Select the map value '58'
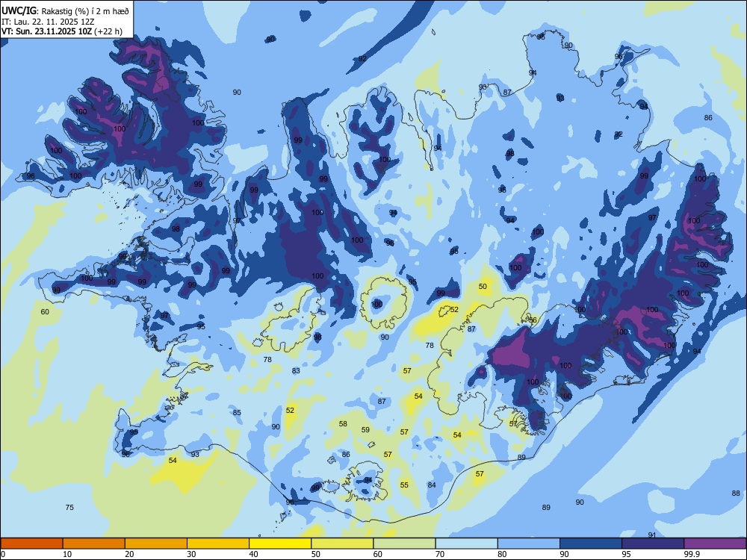 tap(343, 423)
